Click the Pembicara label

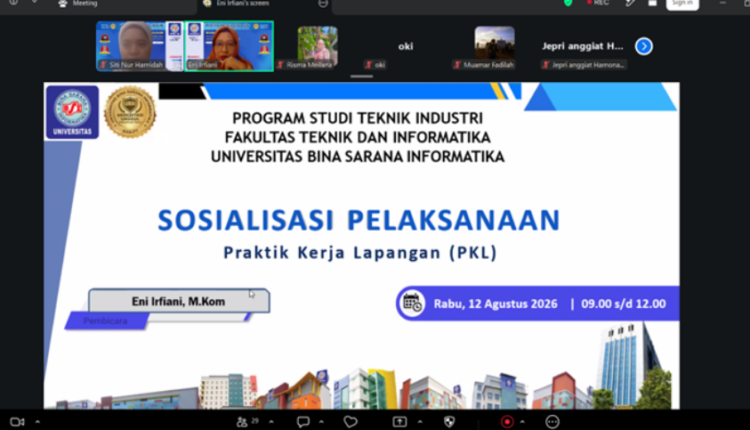[x=106, y=321]
